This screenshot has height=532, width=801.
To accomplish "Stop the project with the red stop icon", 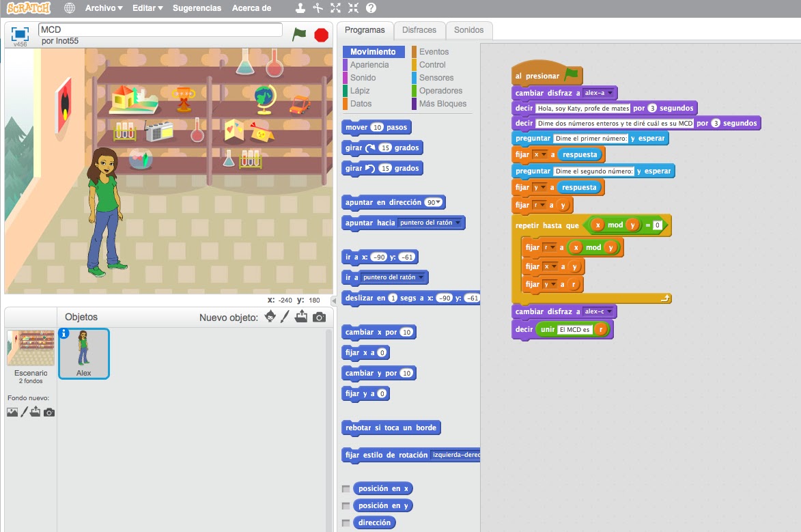I will point(321,34).
